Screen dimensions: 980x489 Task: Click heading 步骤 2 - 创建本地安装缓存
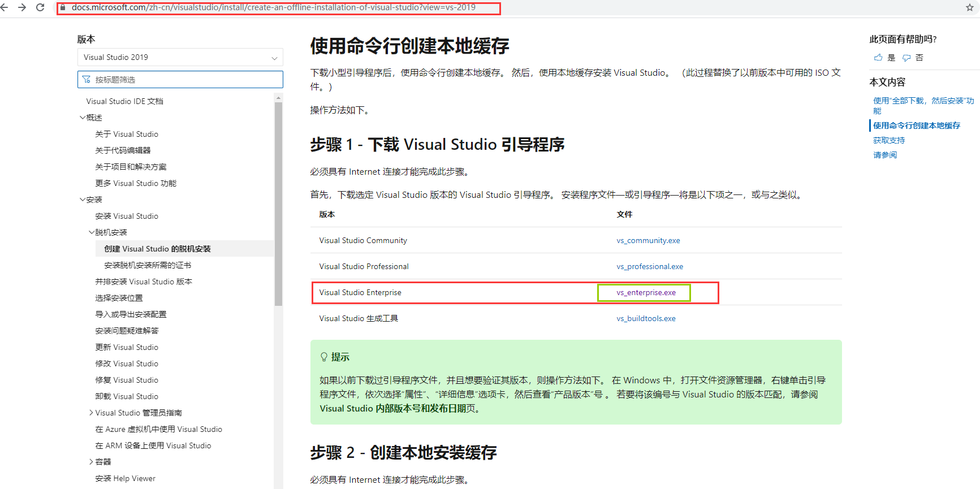pyautogui.click(x=403, y=453)
